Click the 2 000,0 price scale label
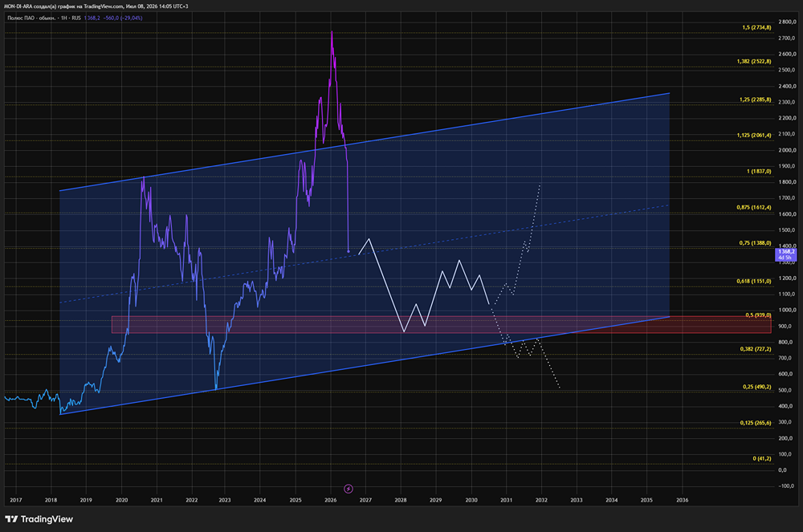803x532 pixels. click(786, 150)
